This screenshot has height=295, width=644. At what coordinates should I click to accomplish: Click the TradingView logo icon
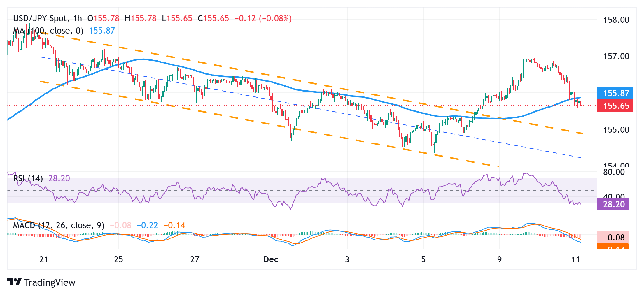click(14, 282)
